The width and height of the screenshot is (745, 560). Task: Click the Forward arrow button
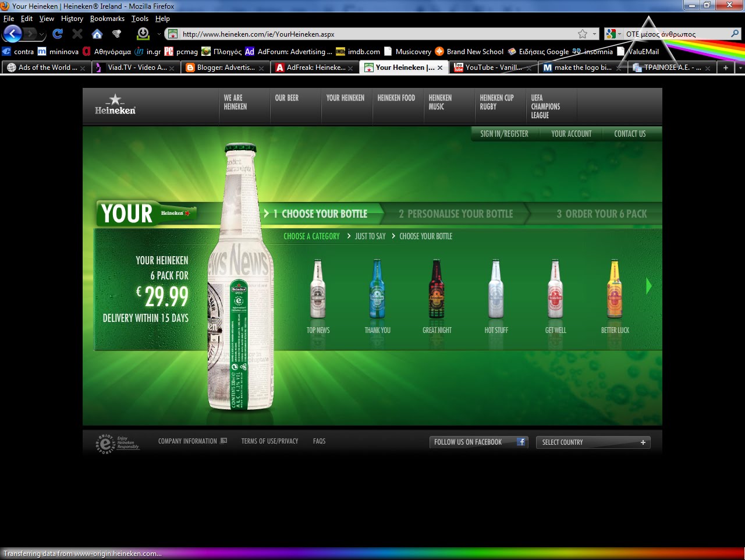click(x=30, y=34)
